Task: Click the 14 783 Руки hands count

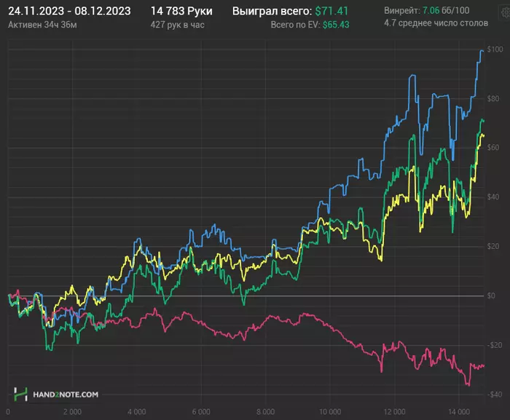Action: 181,11
